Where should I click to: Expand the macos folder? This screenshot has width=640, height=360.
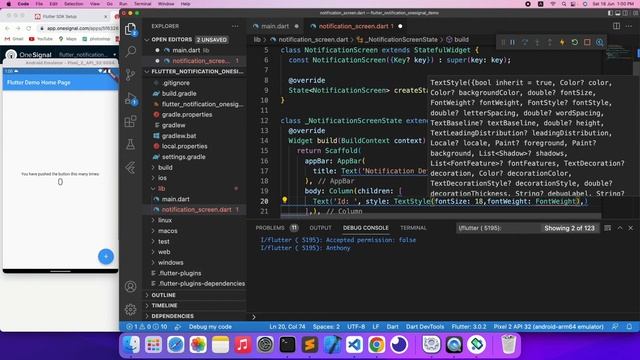click(x=167, y=231)
